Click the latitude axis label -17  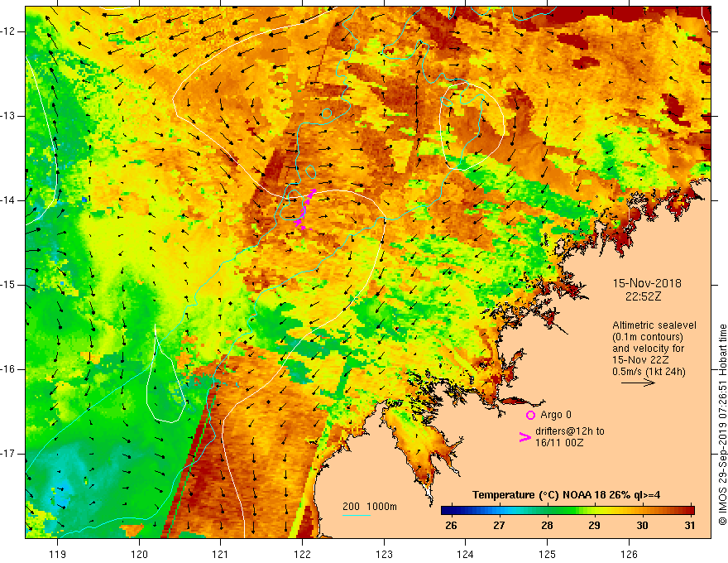8,454
